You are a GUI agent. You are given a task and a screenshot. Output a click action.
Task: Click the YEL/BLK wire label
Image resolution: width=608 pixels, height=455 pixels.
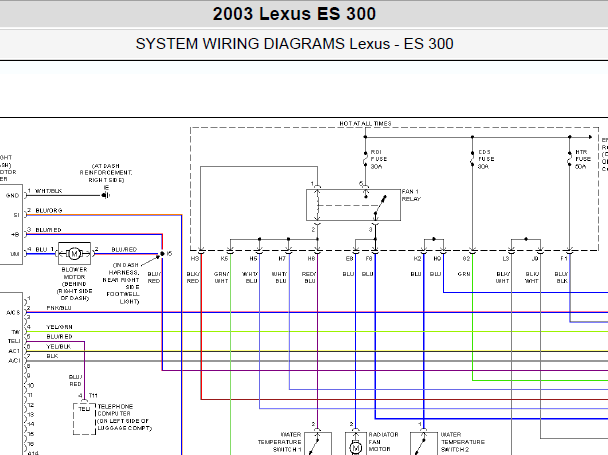click(x=59, y=346)
